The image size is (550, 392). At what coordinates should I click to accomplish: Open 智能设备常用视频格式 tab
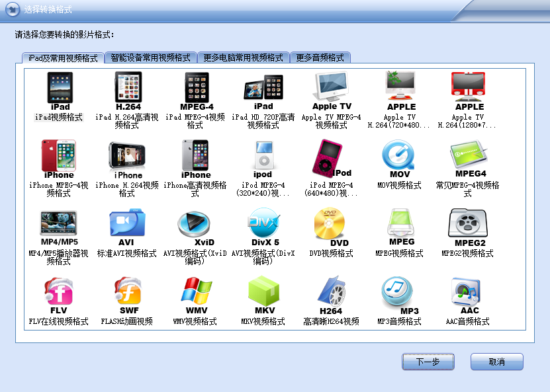[150, 58]
